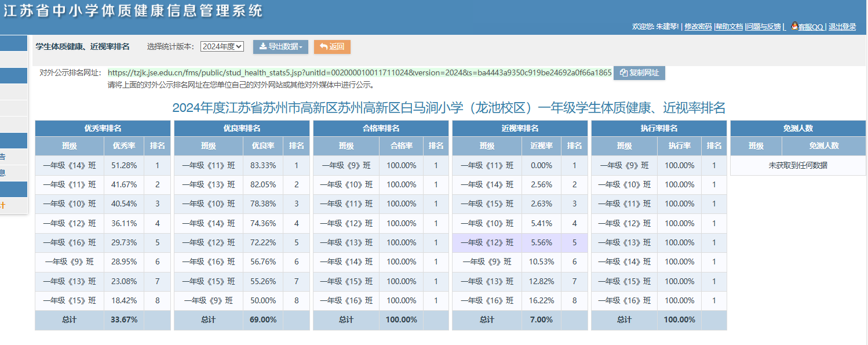Click the 未获取到任何数据 message cell
The width and height of the screenshot is (868, 345).
pos(798,165)
